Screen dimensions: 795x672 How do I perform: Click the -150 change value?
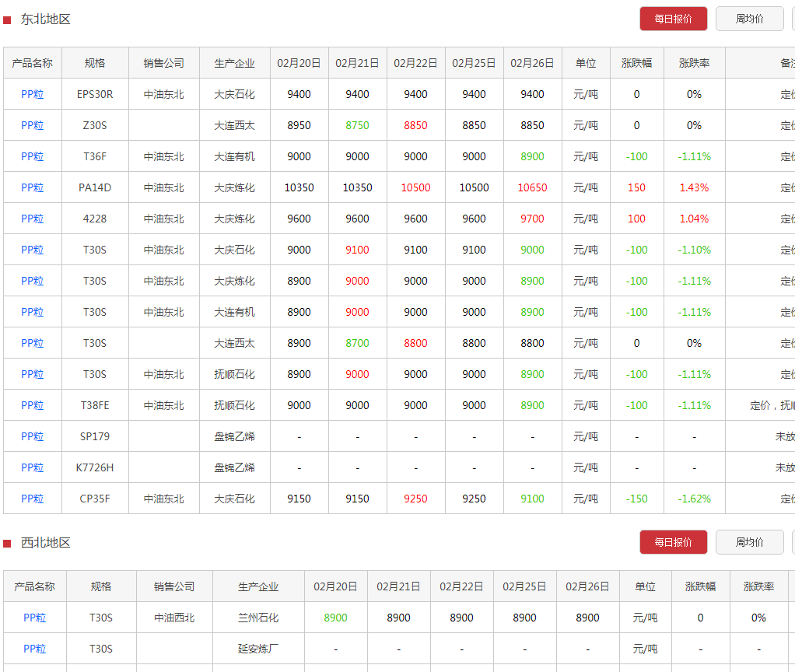click(637, 499)
